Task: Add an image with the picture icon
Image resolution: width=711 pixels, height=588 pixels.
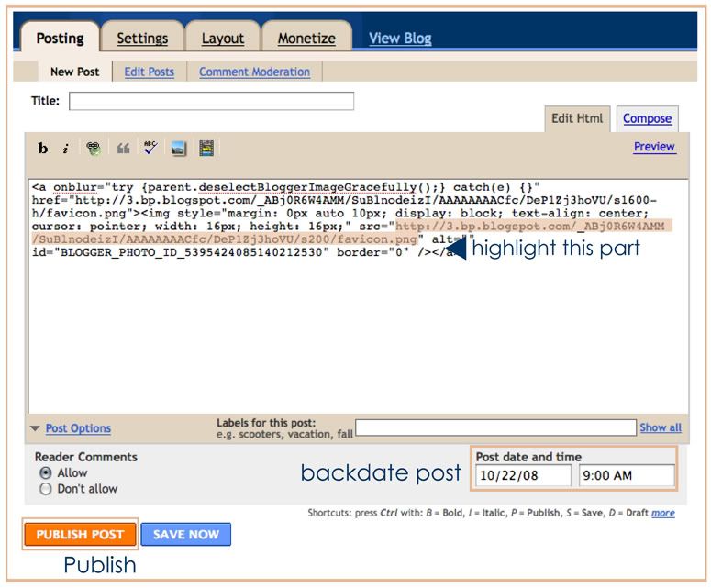Action: [179, 149]
